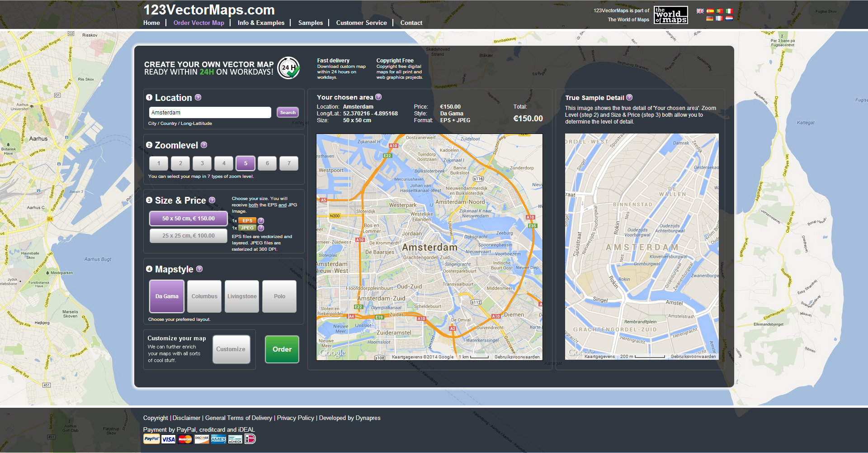
Task: Click the Customize button
Action: [x=231, y=349]
